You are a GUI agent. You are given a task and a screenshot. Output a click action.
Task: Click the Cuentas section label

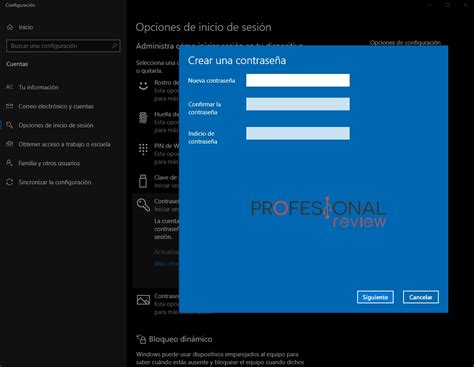coord(17,64)
